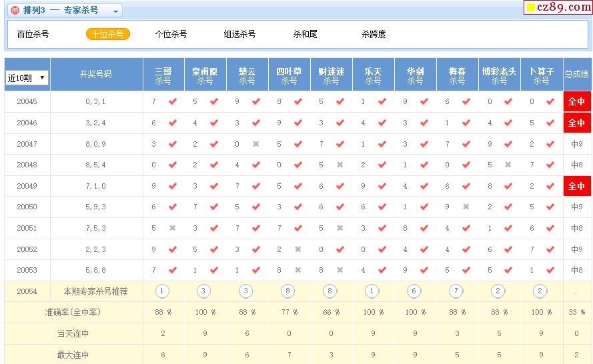Click the circled 8 under 四叶草 in row 20054
This screenshot has width=593, height=364.
[x=287, y=291]
